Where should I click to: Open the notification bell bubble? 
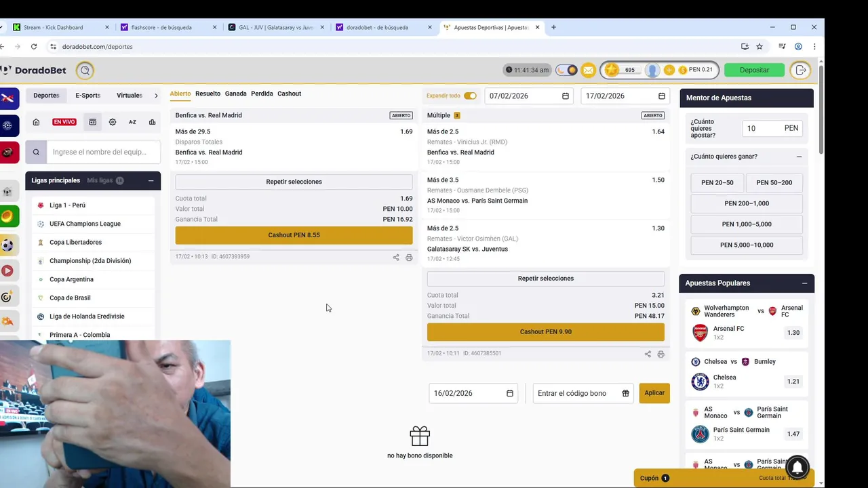click(x=797, y=467)
